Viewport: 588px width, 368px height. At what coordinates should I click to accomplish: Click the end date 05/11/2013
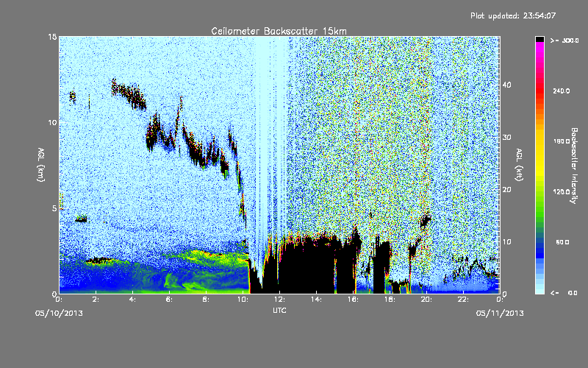coord(500,314)
